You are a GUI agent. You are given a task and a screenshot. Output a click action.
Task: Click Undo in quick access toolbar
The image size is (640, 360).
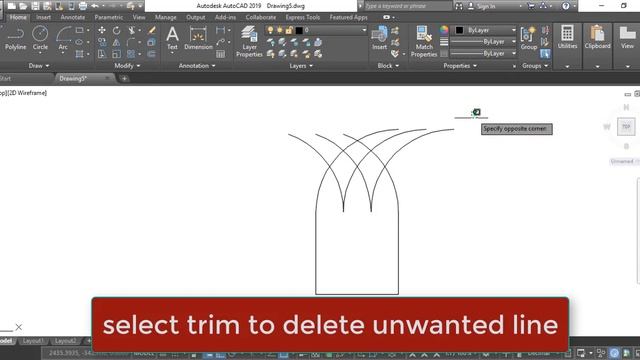click(95, 6)
